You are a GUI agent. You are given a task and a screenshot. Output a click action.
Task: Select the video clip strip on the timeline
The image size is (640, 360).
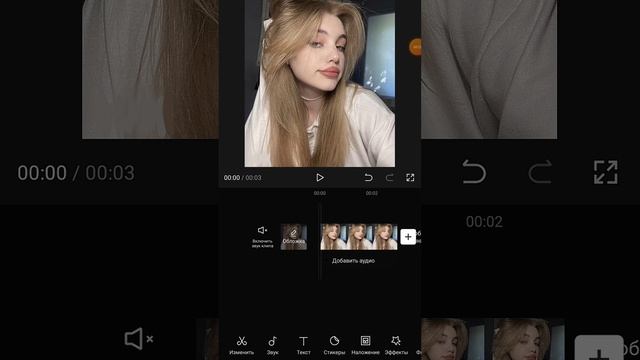point(359,237)
